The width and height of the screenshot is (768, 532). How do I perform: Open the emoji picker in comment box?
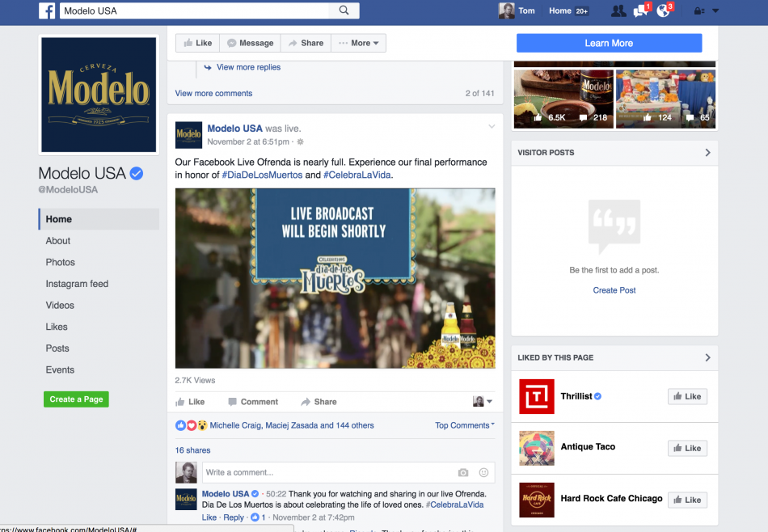pyautogui.click(x=483, y=473)
